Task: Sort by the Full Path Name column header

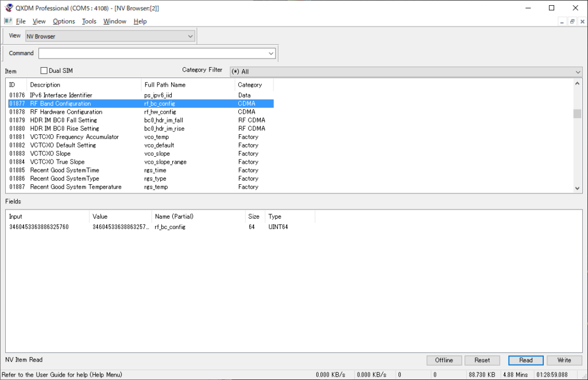Action: (188, 85)
